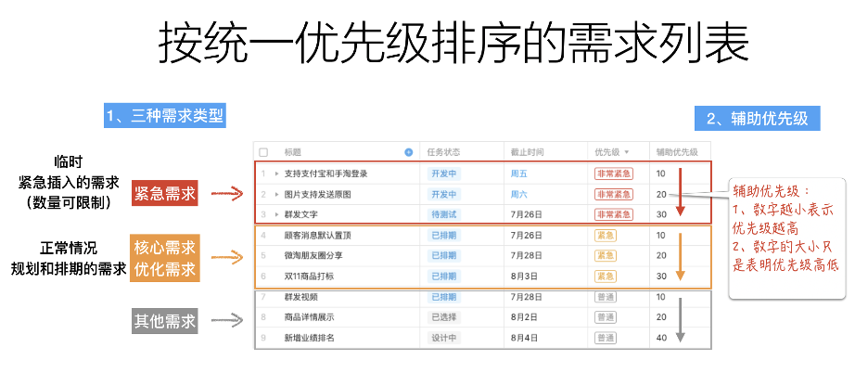
Task: Select the 周六 deadline link
Action: click(x=518, y=195)
